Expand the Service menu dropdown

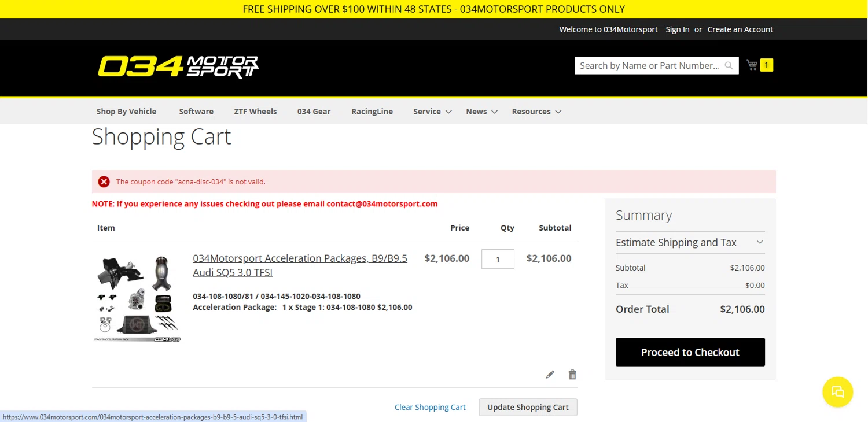pyautogui.click(x=432, y=112)
